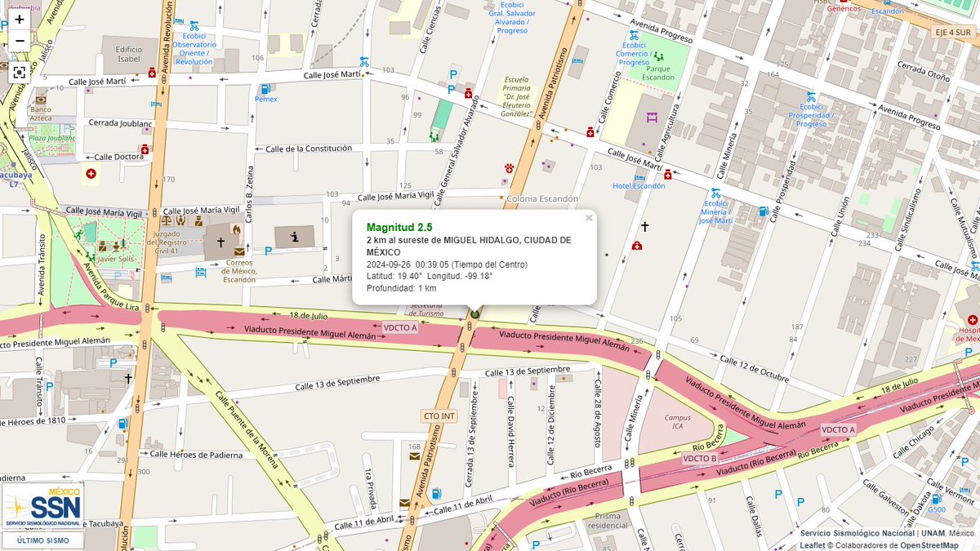Click the VDCTO B road shield

pyautogui.click(x=701, y=458)
